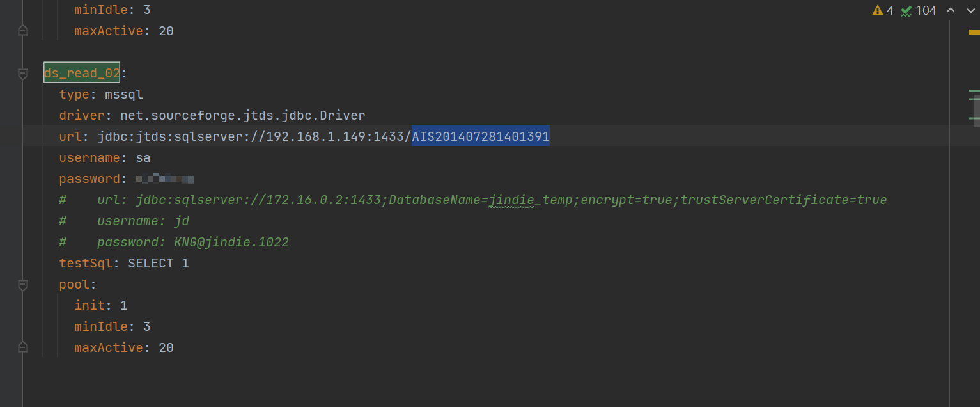This screenshot has width=980, height=407.
Task: Place cursor on ds_read_02 key
Action: click(x=82, y=74)
